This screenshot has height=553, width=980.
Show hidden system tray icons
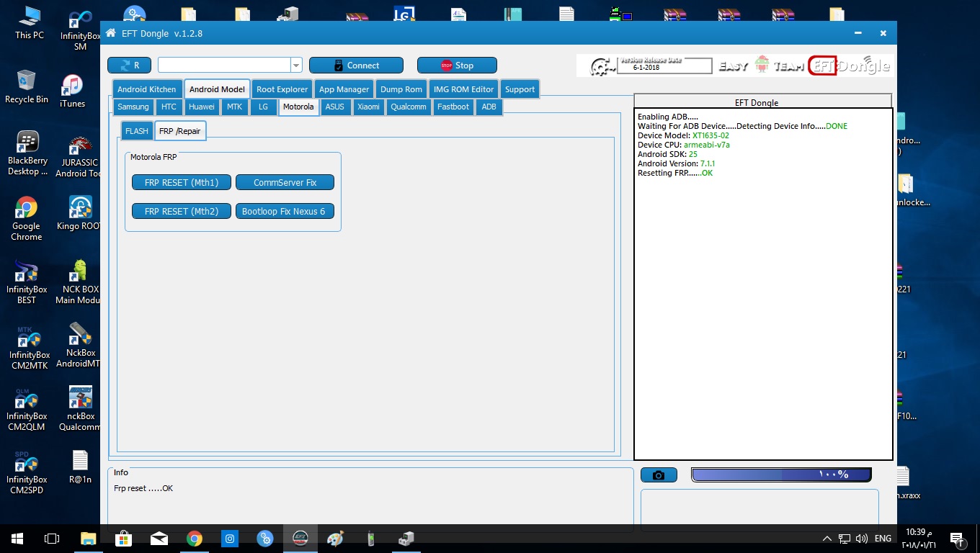[x=827, y=539]
